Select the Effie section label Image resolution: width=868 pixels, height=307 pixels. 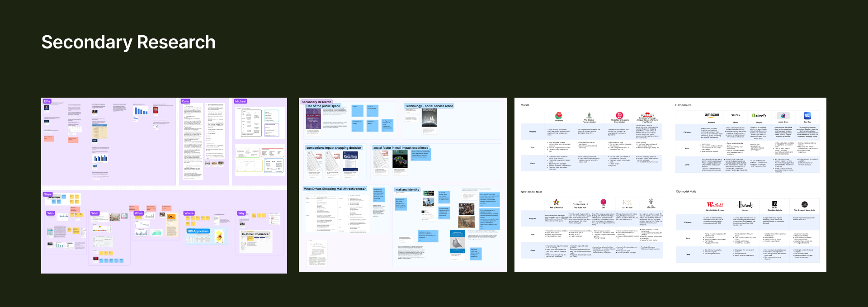point(47,101)
